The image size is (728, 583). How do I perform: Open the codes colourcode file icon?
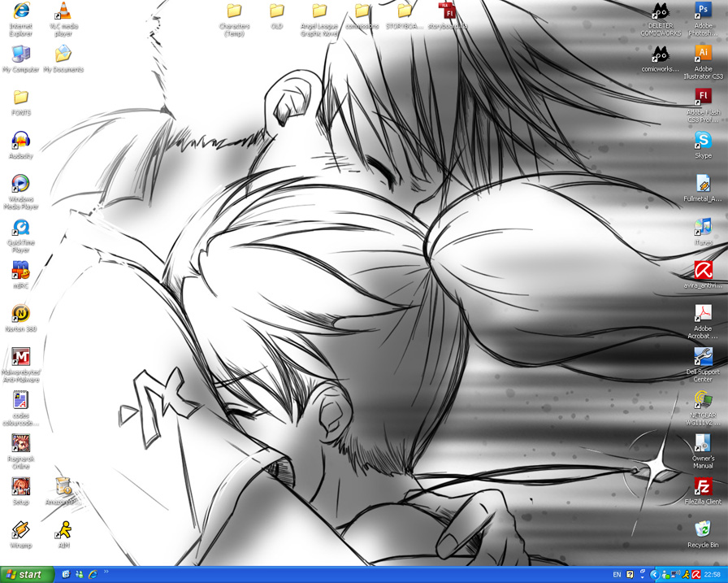[x=21, y=408]
